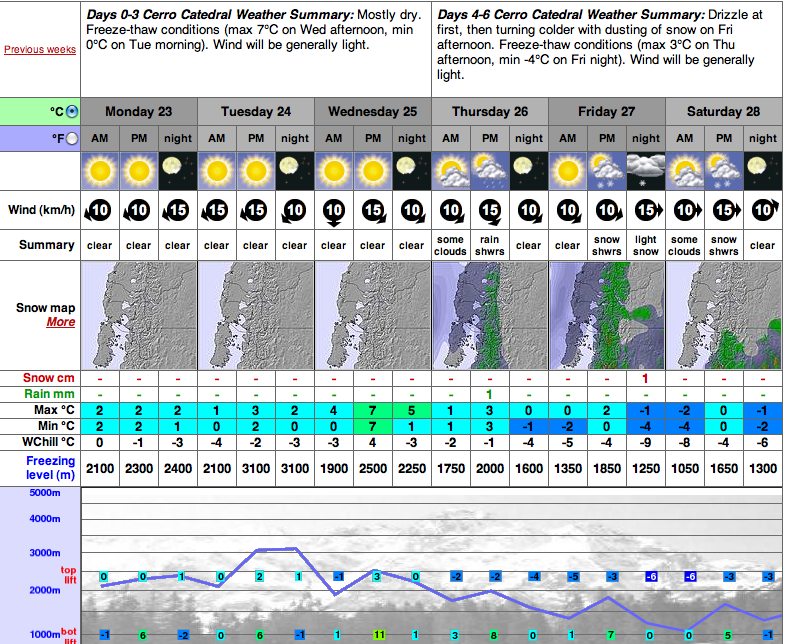Click Tuesday PM freezing level 3100

point(256,469)
